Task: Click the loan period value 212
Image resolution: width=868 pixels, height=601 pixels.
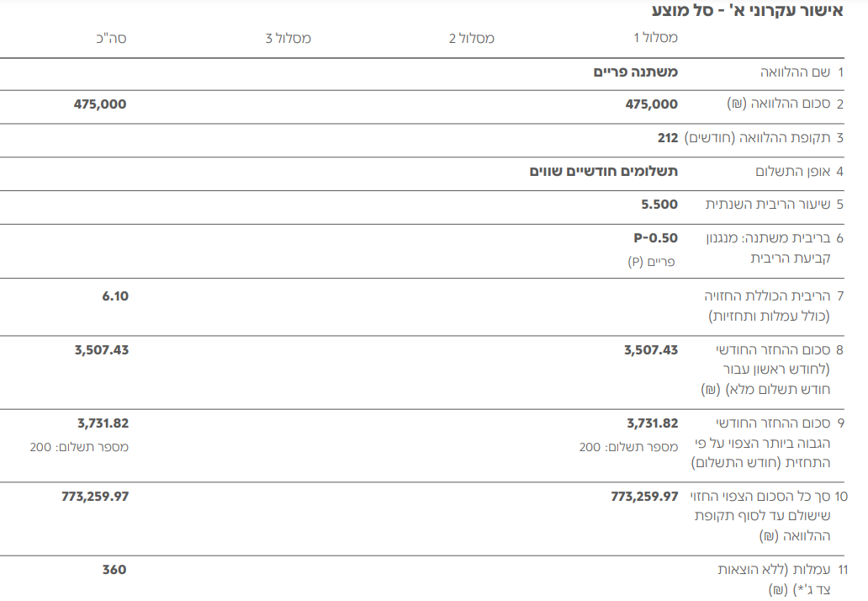Action: coord(668,137)
